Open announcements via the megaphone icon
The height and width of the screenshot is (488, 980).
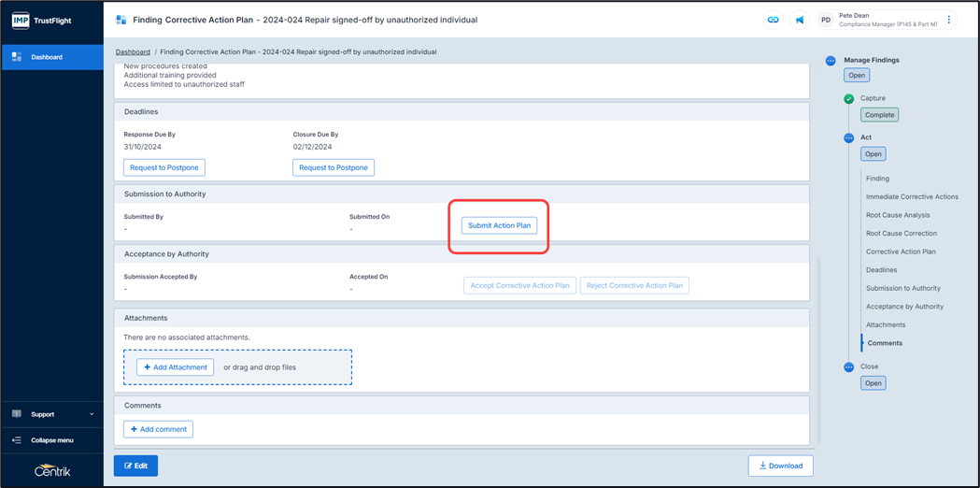pyautogui.click(x=800, y=20)
